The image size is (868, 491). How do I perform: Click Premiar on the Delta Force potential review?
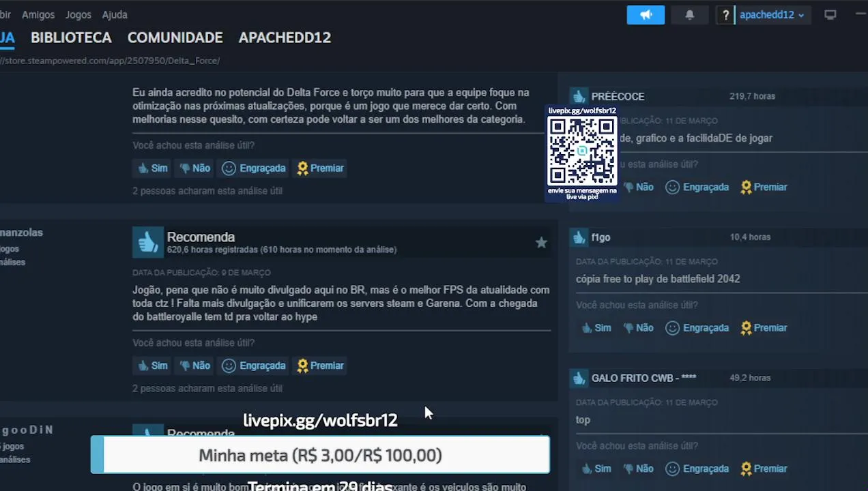tap(320, 168)
